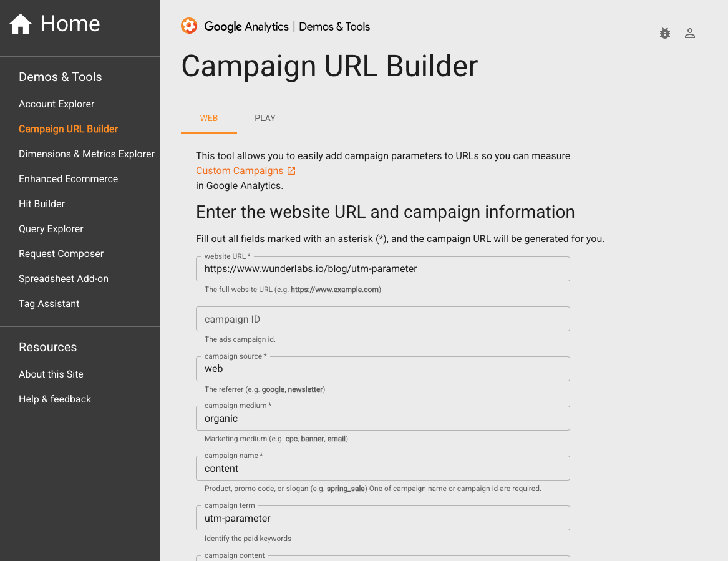This screenshot has width=728, height=561.
Task: Open Enhanced Ecommerce demo
Action: pos(68,179)
